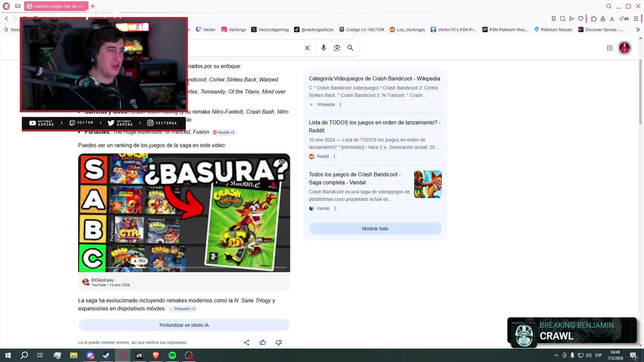Open File Explorer from the taskbar
The height and width of the screenshot is (362, 644).
click(73, 355)
